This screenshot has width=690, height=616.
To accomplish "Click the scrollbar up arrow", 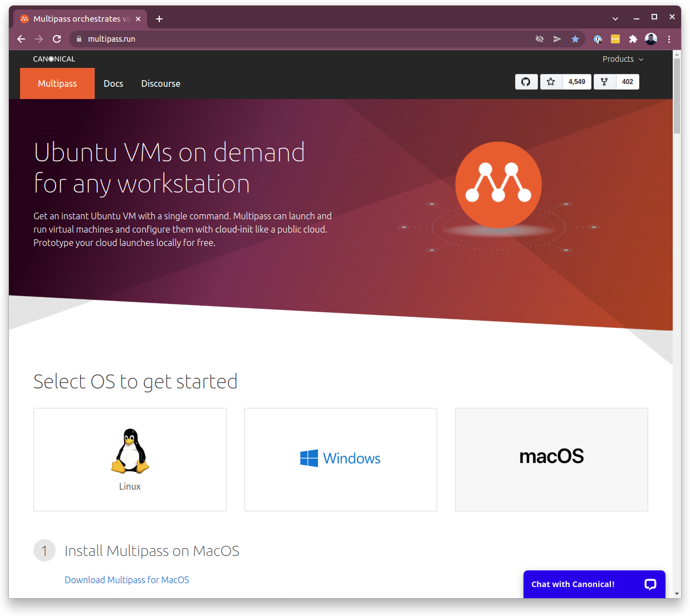I will pos(677,55).
